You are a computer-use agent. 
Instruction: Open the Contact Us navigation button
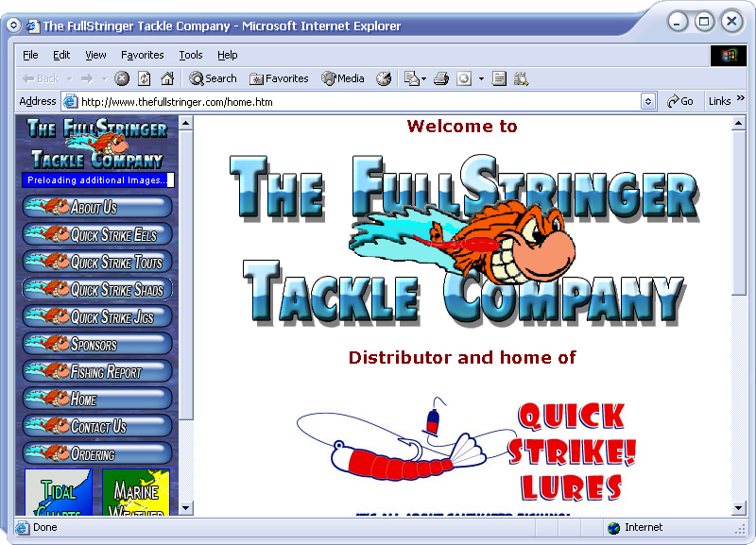coord(97,426)
